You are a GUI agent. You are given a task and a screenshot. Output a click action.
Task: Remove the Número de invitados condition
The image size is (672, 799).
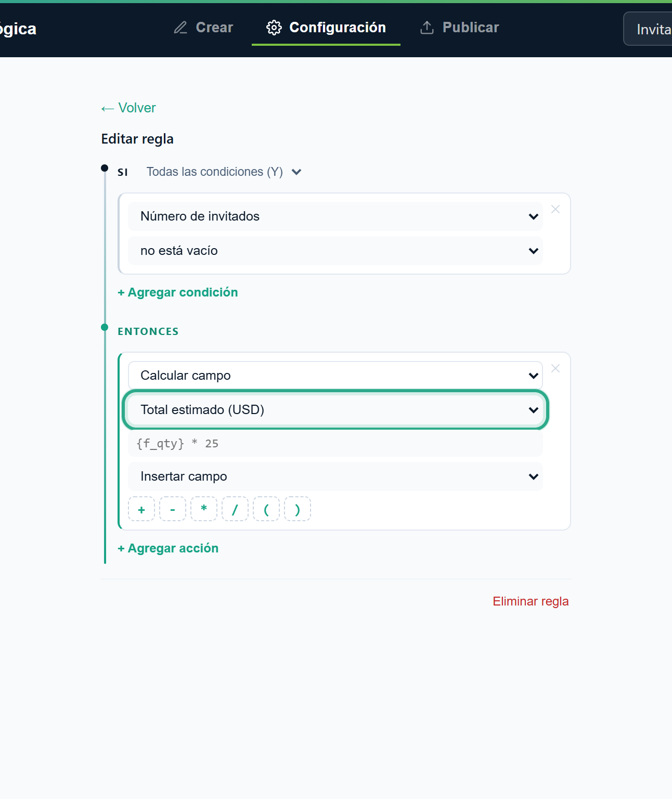[x=555, y=209]
